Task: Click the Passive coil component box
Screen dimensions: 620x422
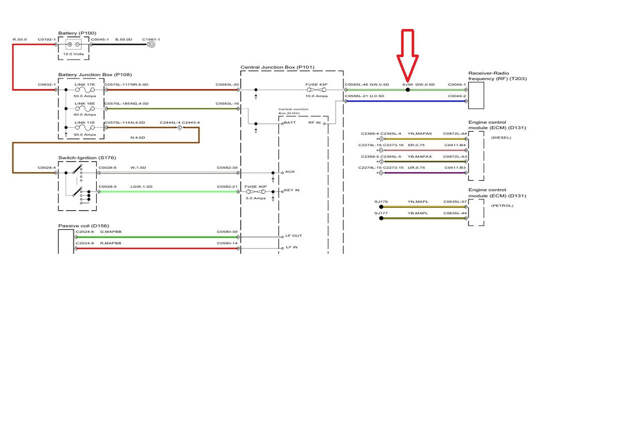Action: [66, 241]
